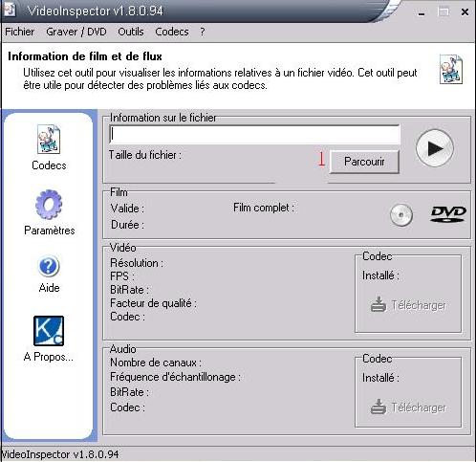Click the 'FPS :' label

coord(122,276)
